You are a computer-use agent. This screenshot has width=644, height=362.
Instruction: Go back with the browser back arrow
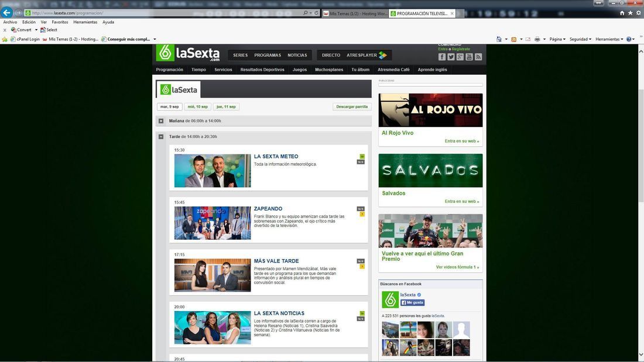[x=6, y=13]
